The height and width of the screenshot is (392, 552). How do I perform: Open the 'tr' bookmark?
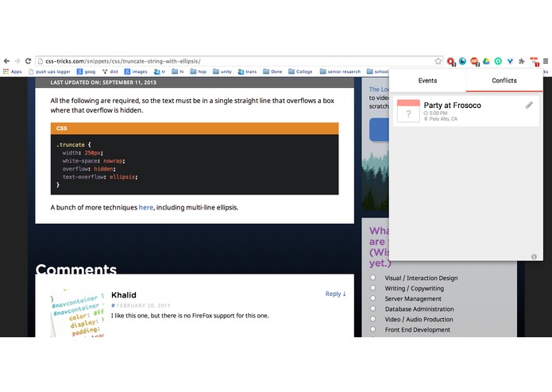tap(160, 71)
